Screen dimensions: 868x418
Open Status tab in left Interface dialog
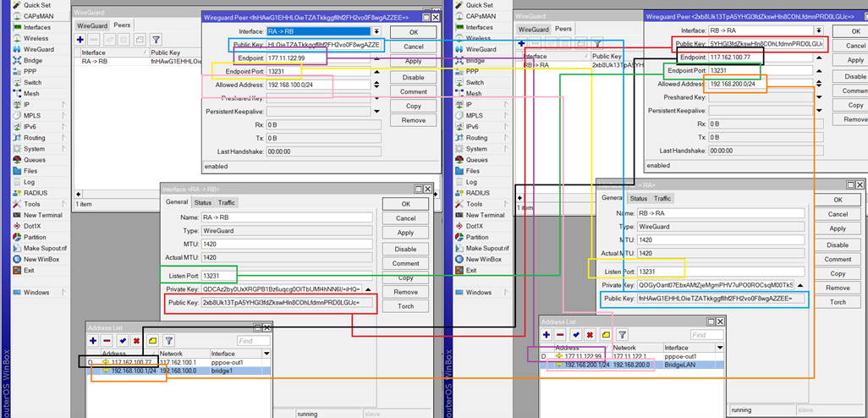tap(202, 202)
